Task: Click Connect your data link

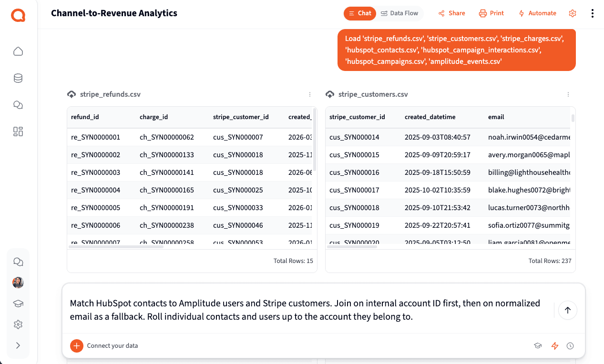Action: (113, 346)
